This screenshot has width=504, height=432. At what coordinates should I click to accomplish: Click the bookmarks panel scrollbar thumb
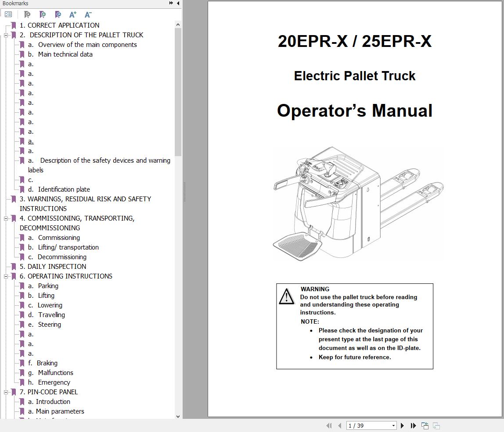pyautogui.click(x=178, y=92)
